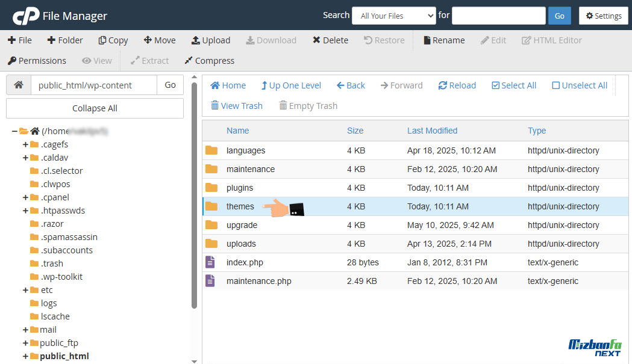Create a new folder with + Folder
This screenshot has height=364, width=632.
(65, 40)
